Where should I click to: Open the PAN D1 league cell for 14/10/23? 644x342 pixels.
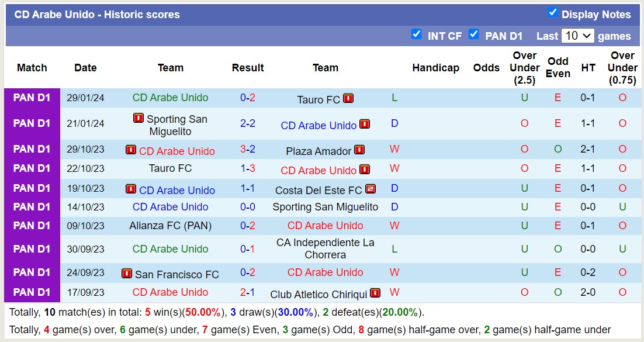click(32, 207)
